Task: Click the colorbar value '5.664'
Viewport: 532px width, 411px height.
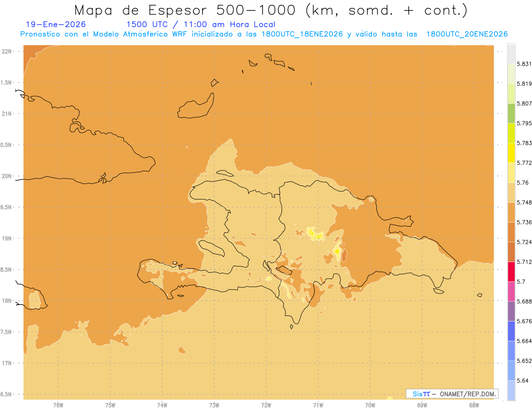Action: click(524, 341)
